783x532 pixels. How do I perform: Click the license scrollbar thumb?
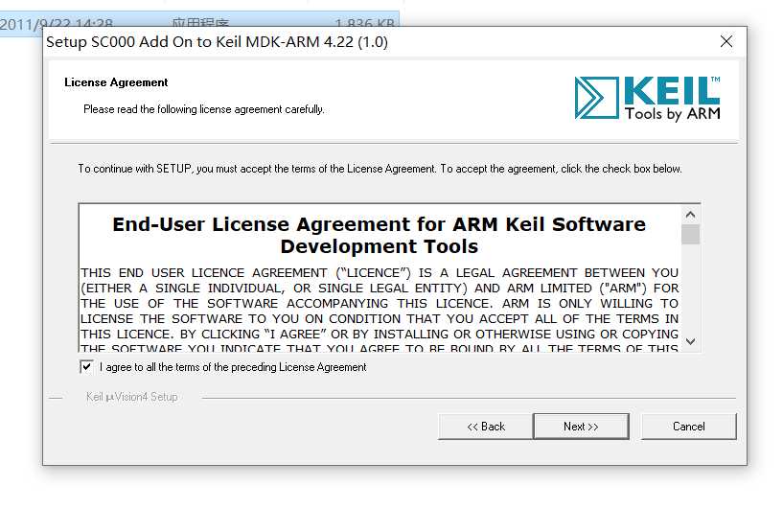point(691,234)
